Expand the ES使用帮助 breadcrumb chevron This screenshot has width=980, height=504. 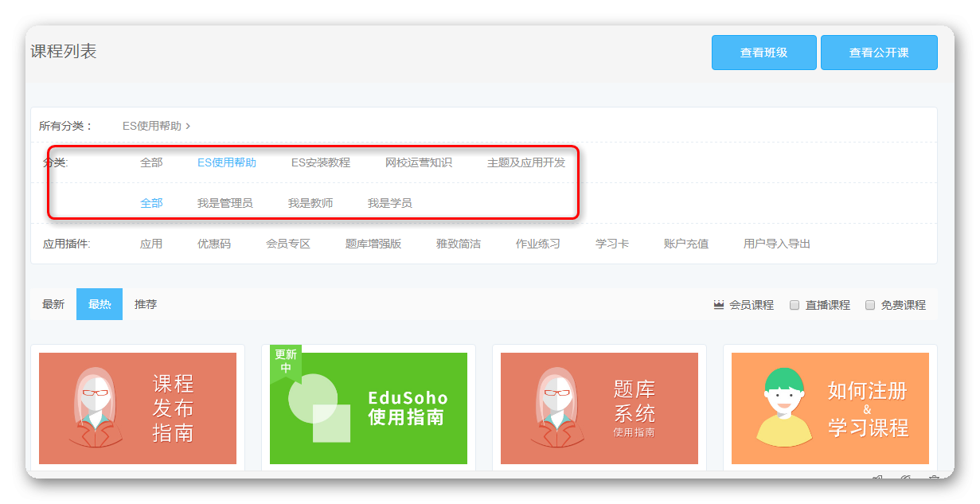coord(188,126)
